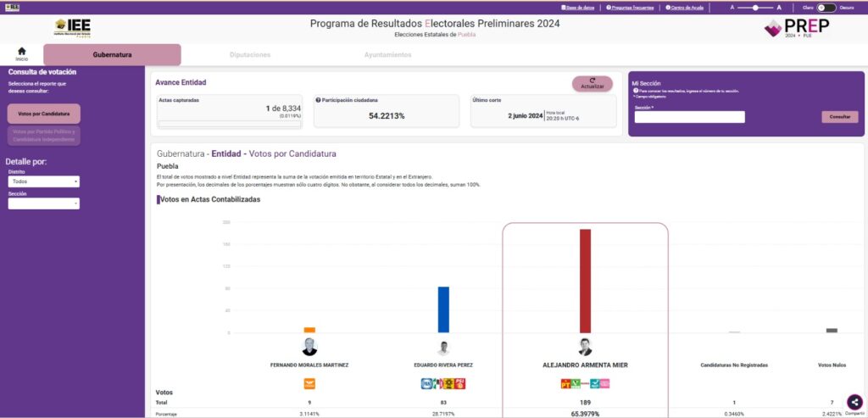Go to Inicio home icon
Screen dimensions: 868x418
[21, 53]
